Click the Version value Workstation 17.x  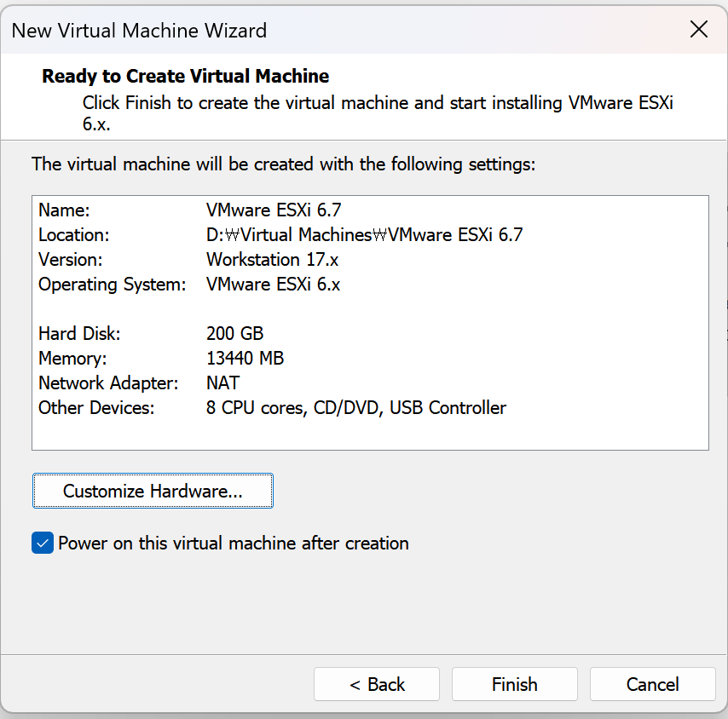(x=272, y=260)
